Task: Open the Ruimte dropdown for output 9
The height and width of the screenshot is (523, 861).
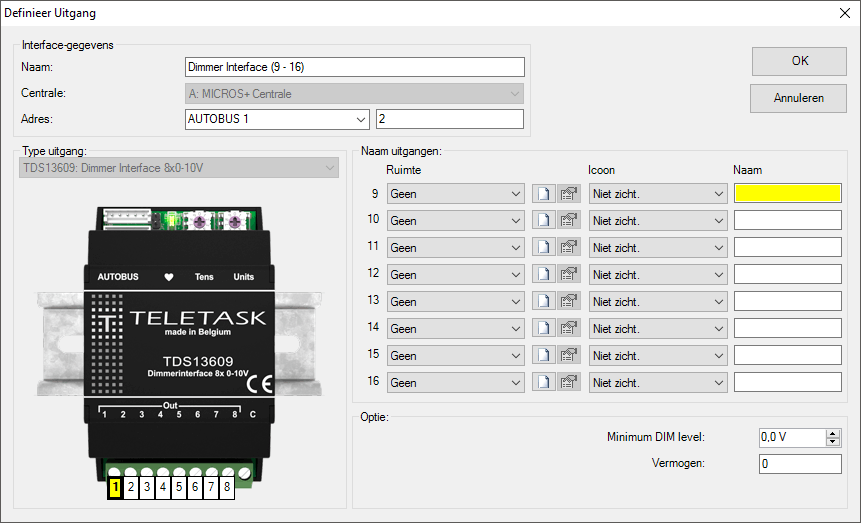Action: coord(455,193)
